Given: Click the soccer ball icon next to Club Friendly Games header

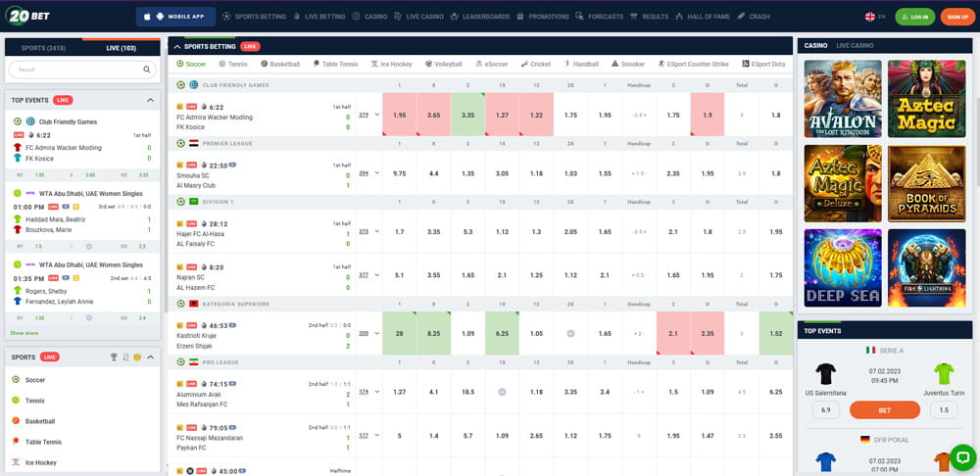Looking at the screenshot, I should 180,85.
